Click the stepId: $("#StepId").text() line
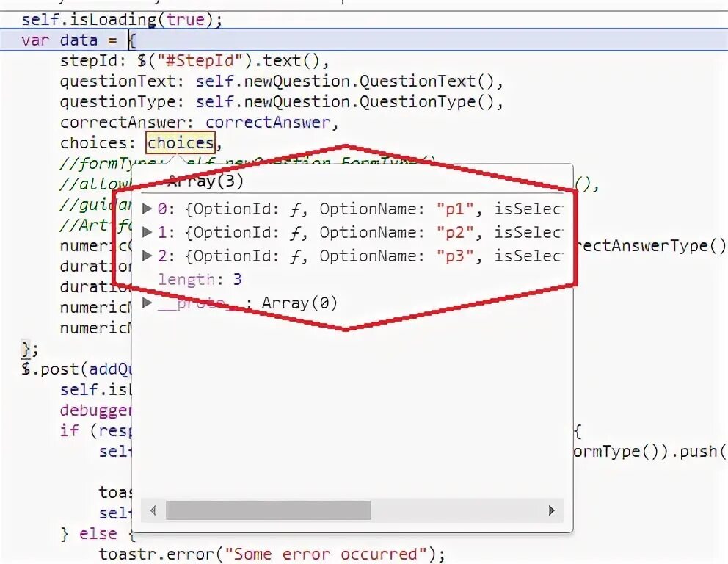728x564 pixels. pos(194,61)
